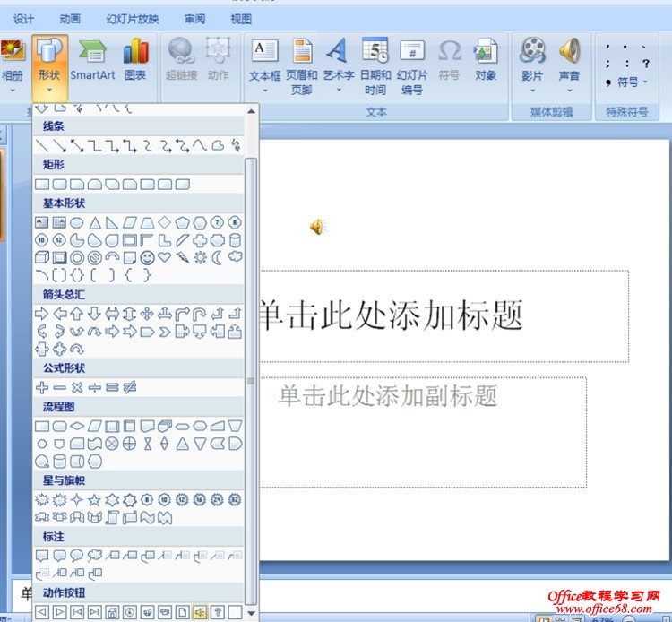The width and height of the screenshot is (672, 622).
Task: Click the Sound (声音) icon
Action: click(569, 50)
